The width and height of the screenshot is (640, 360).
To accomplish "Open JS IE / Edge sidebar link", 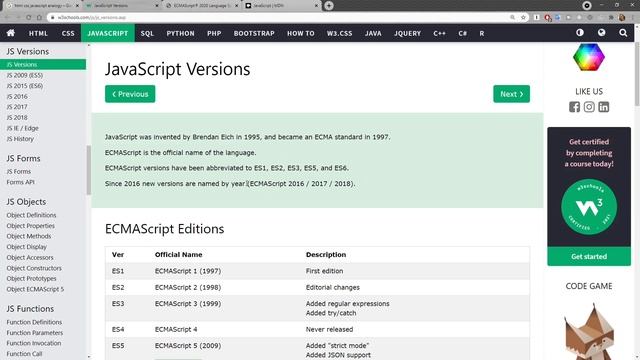I will (22, 128).
